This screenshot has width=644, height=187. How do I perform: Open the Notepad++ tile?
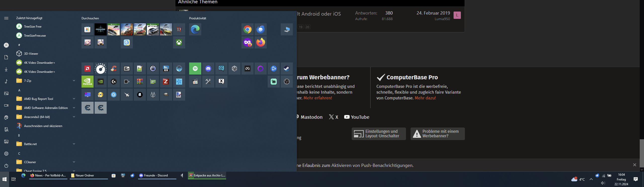click(x=140, y=69)
